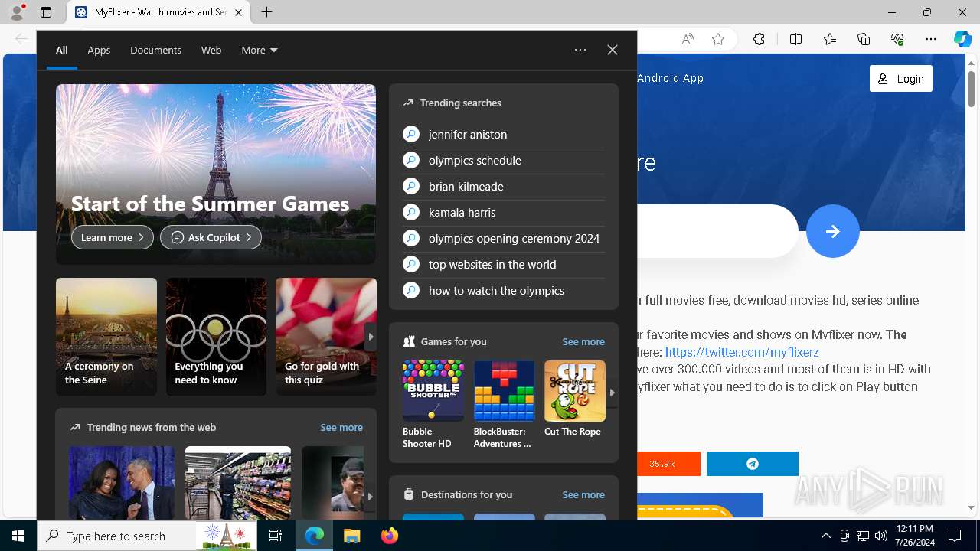Open Task View on taskbar

276,536
